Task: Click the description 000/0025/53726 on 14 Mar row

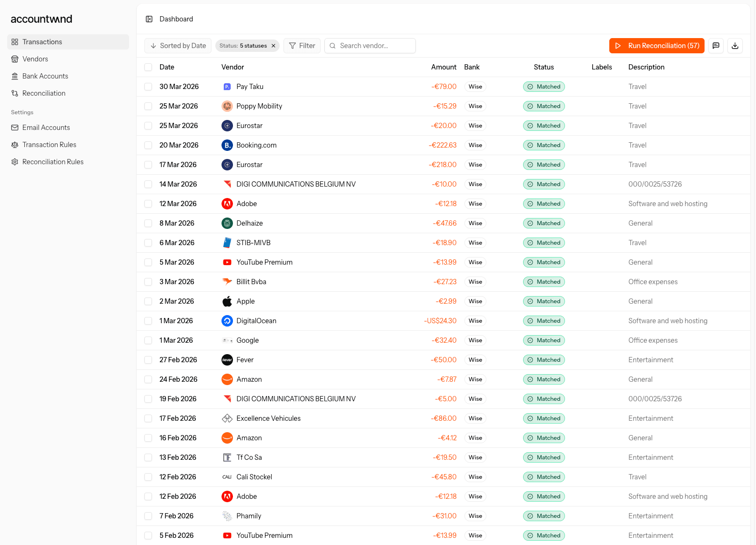Action: pyautogui.click(x=655, y=184)
